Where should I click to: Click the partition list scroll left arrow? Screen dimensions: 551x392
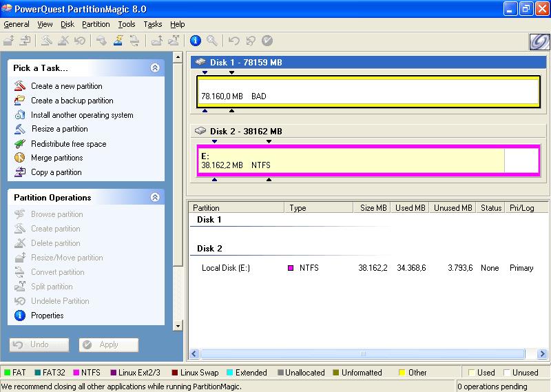click(194, 353)
